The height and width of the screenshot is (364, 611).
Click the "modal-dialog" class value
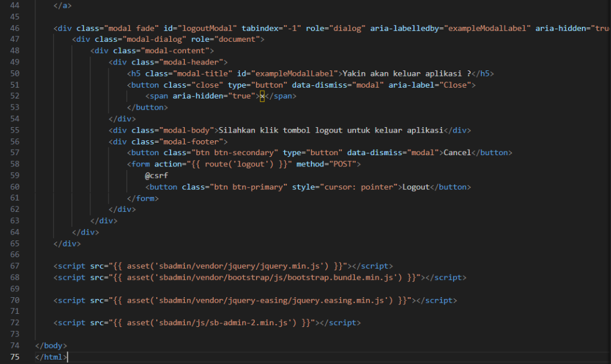[x=155, y=39]
